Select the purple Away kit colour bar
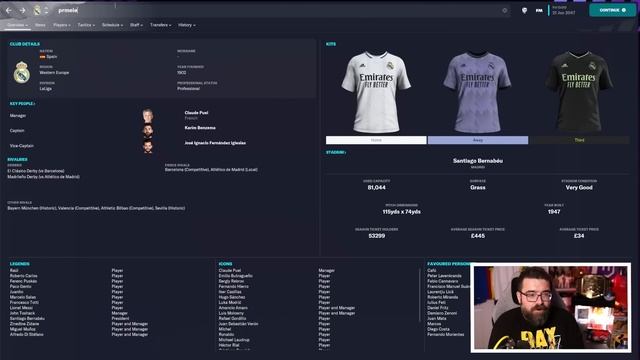Screen dimensions: 640x360 pyautogui.click(x=478, y=140)
